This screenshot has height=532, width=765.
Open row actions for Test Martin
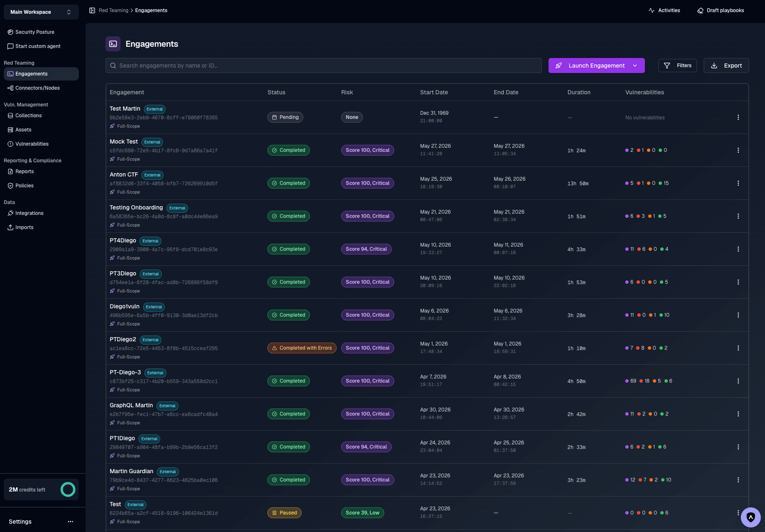pyautogui.click(x=738, y=117)
